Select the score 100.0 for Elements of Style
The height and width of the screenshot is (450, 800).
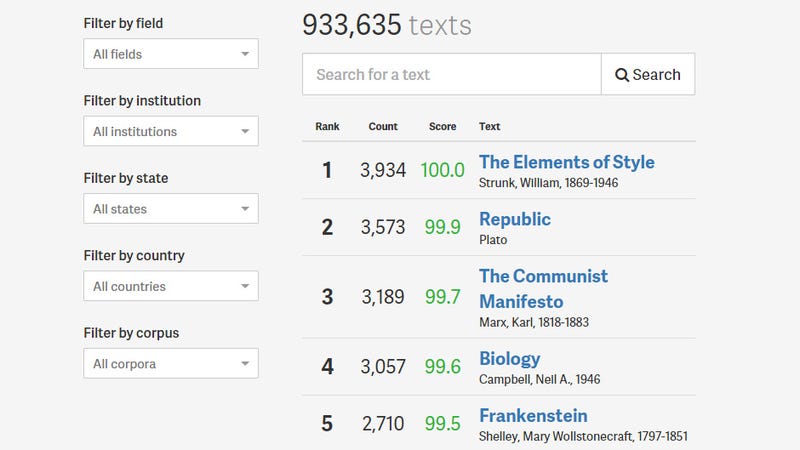[442, 170]
